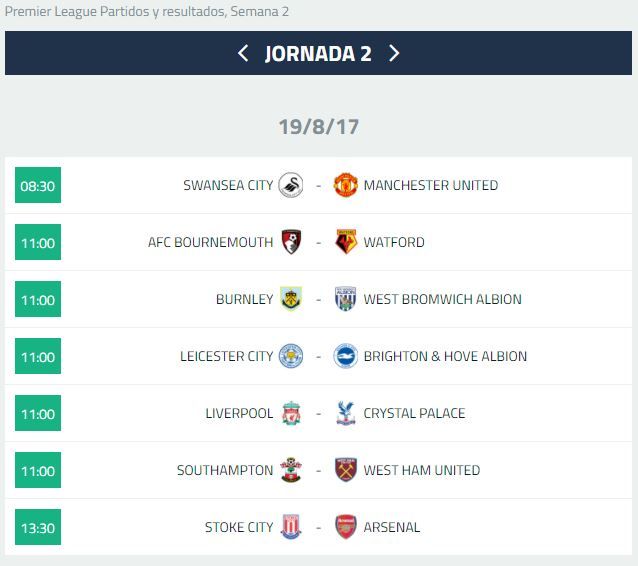
Task: Click the 19/8/17 date heading
Action: pos(319,127)
